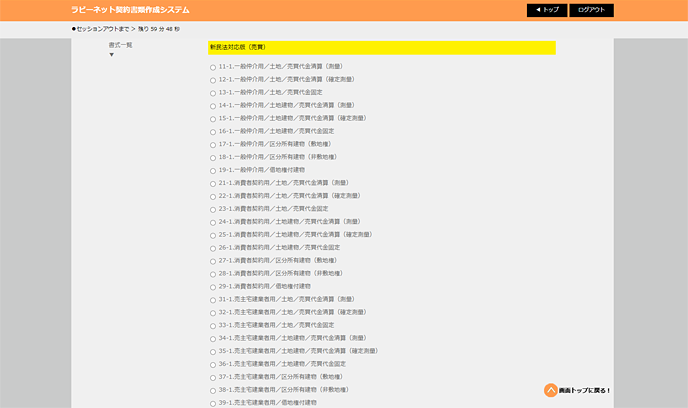Choose 39-1 売主宅建業者用／借地権付建物
The height and width of the screenshot is (408, 688).
pos(213,404)
